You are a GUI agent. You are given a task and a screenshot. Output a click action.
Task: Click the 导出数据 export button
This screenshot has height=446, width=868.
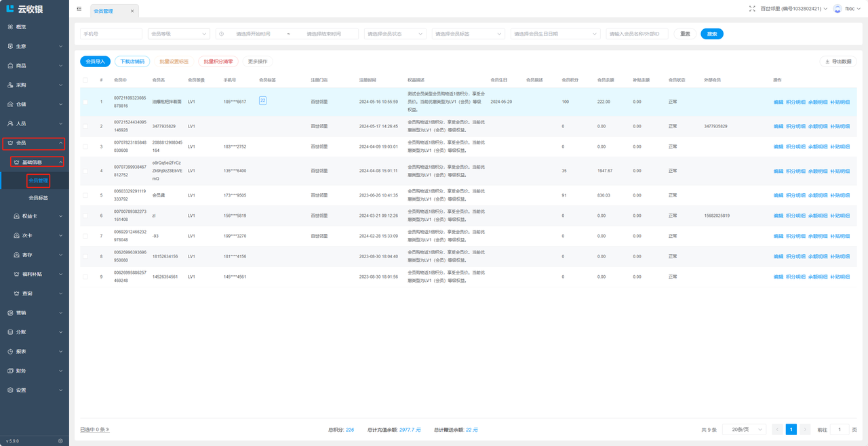click(x=838, y=62)
